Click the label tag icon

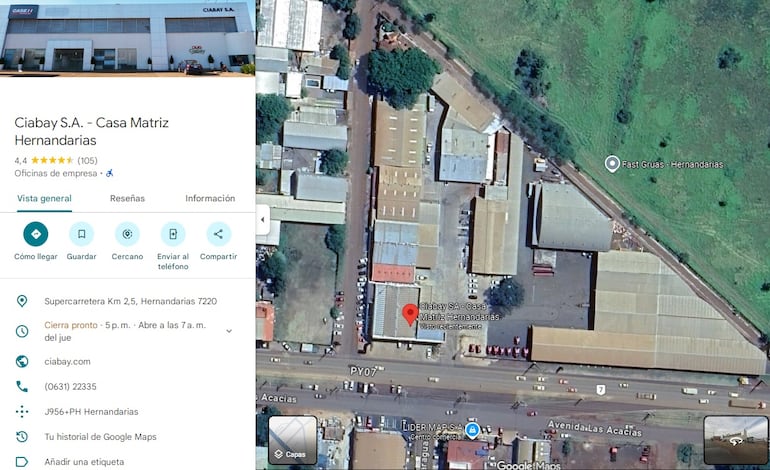pyautogui.click(x=22, y=462)
